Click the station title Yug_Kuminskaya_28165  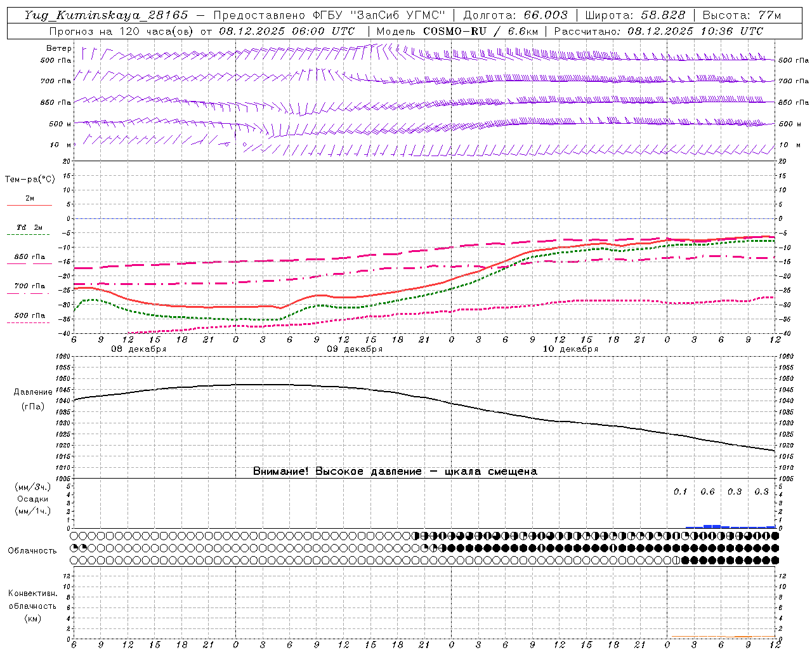click(x=106, y=15)
